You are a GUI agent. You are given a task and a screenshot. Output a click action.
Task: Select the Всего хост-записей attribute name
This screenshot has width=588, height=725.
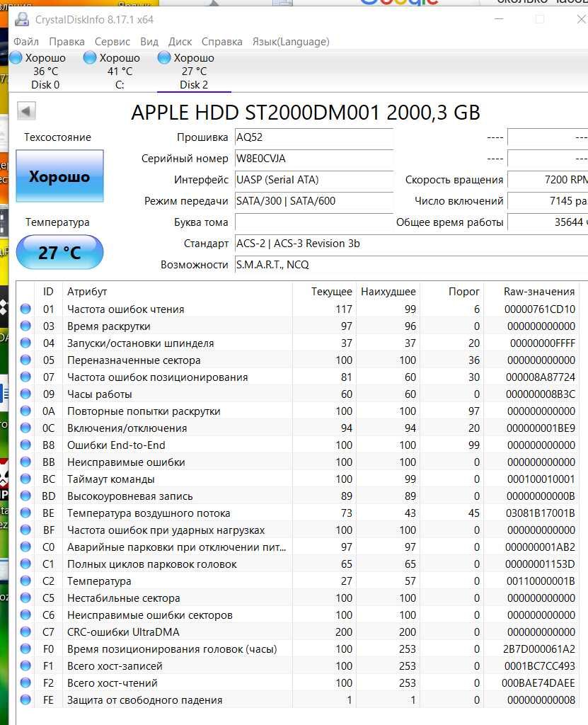click(115, 666)
